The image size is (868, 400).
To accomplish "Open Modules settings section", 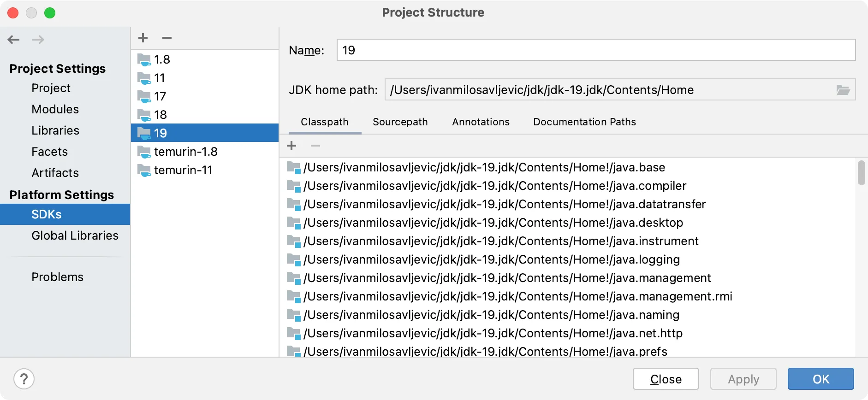I will click(x=65, y=109).
